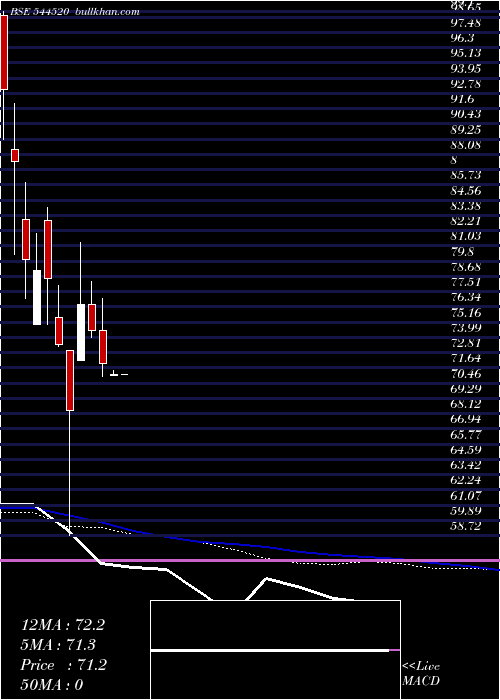Click the Price : 71.2 readout

click(64, 665)
